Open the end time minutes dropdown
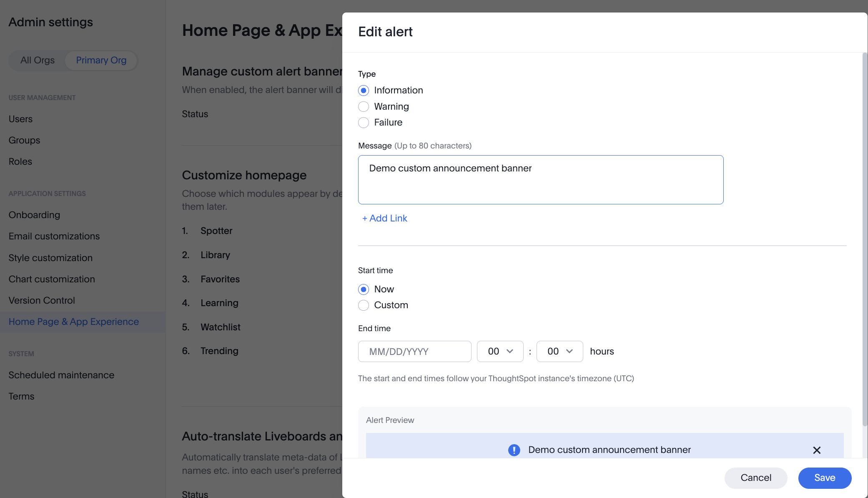The height and width of the screenshot is (498, 868). (559, 351)
